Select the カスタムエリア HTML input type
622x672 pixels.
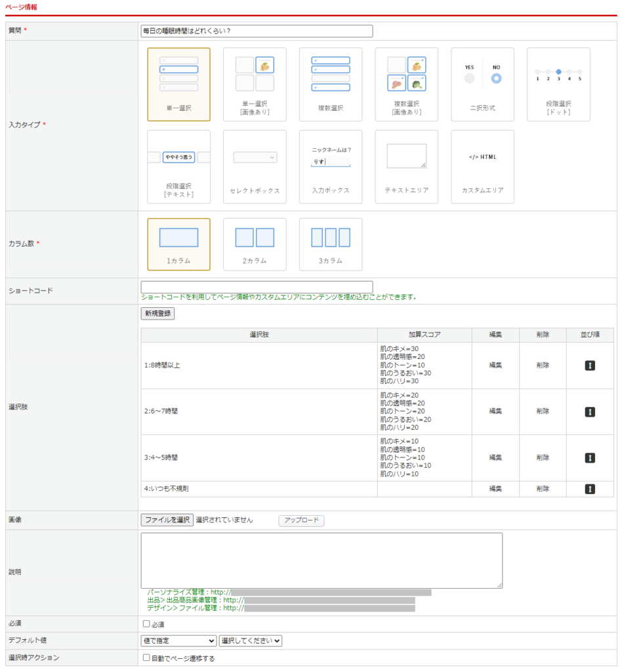[x=482, y=167]
